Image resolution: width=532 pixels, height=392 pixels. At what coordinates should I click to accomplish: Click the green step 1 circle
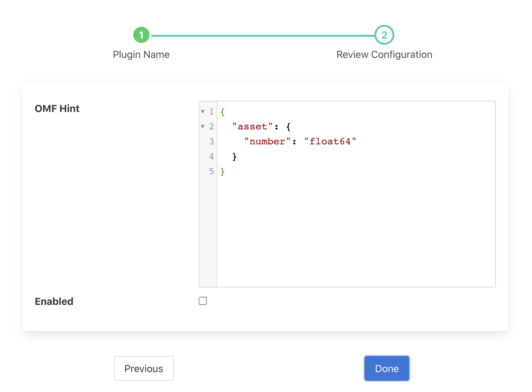pyautogui.click(x=141, y=35)
